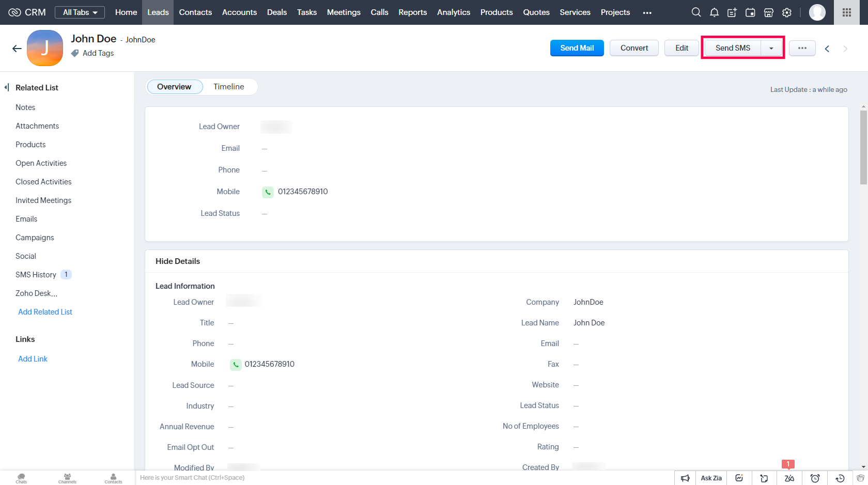Open notifications bell icon
This screenshot has height=485, width=868.
(x=714, y=12)
